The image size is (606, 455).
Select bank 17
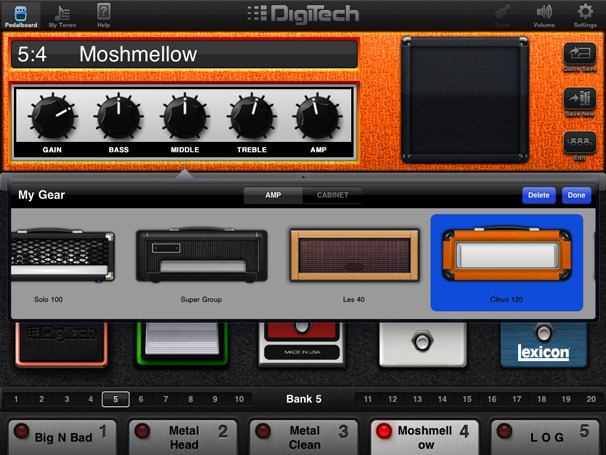(517, 399)
